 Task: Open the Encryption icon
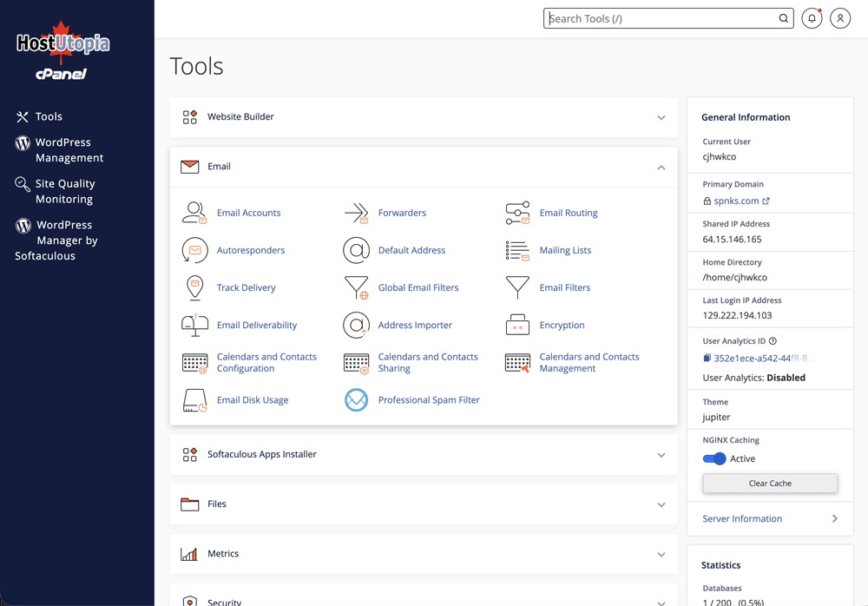click(x=517, y=325)
